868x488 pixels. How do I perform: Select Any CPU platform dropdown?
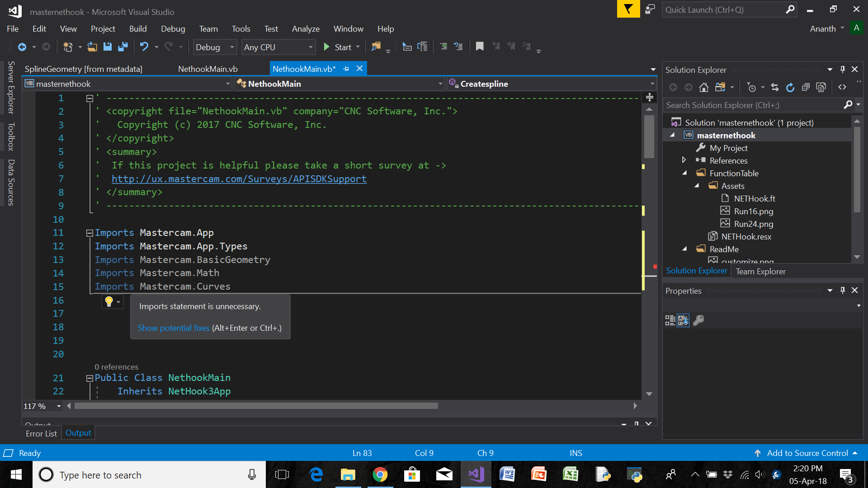pos(277,47)
